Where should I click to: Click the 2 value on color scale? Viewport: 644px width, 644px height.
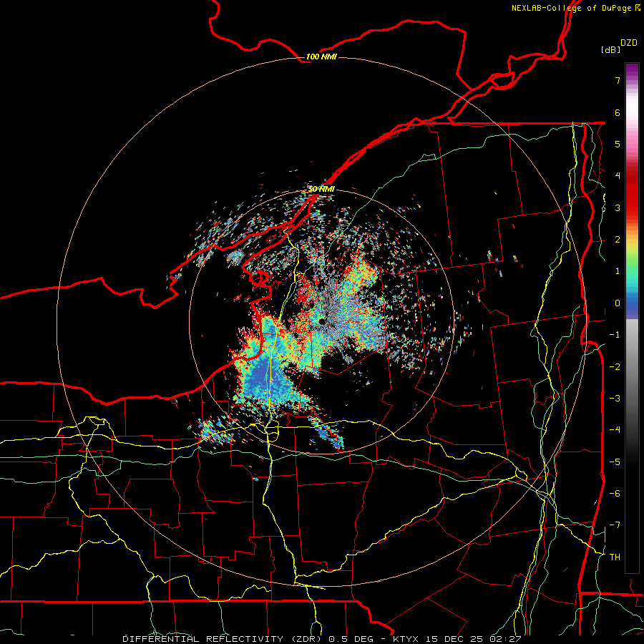[618, 240]
